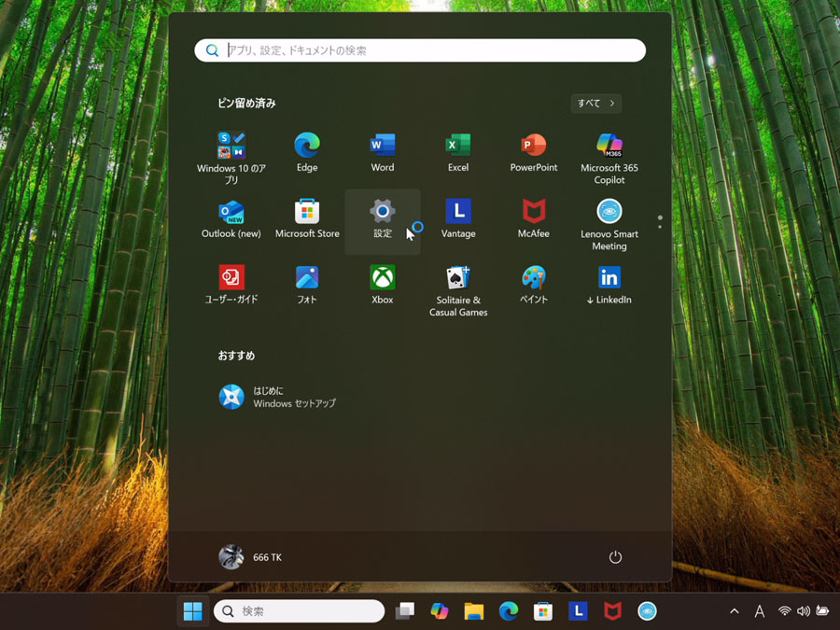Open PowerPoint pinned app
This screenshot has width=840, height=630.
pos(534,154)
